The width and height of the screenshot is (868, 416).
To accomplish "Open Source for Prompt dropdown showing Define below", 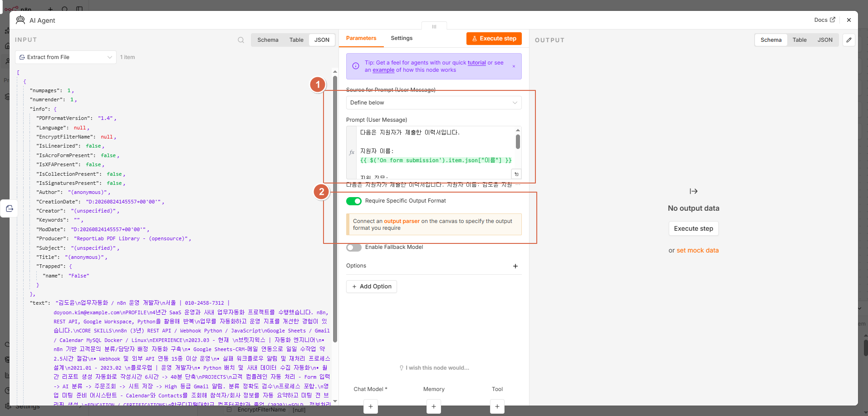I will click(434, 103).
